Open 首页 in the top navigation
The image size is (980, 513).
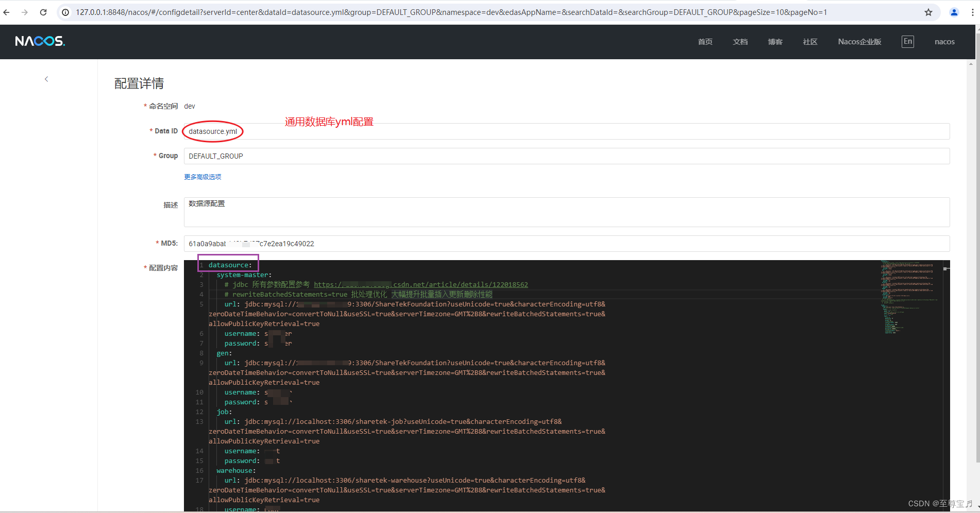704,42
